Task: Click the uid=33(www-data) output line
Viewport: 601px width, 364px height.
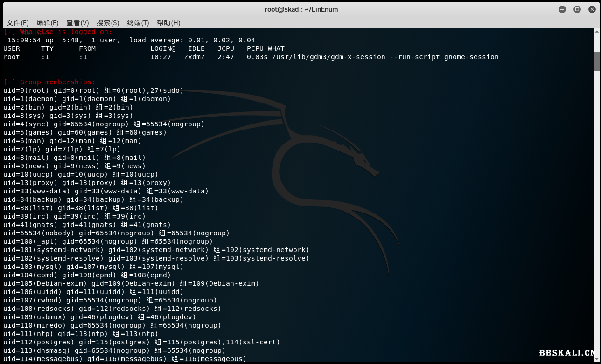Action: tap(106, 191)
